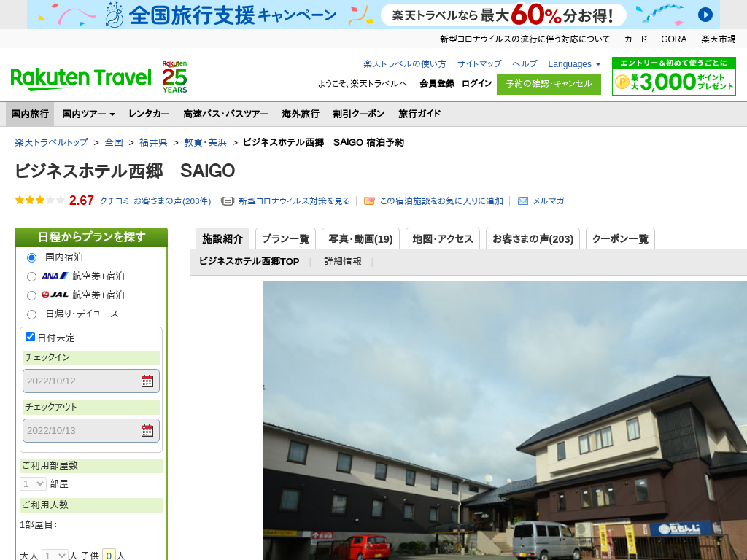The height and width of the screenshot is (560, 747).
Task: Click the 楽天トラベルトップ breadcrumb
Action: (x=52, y=142)
